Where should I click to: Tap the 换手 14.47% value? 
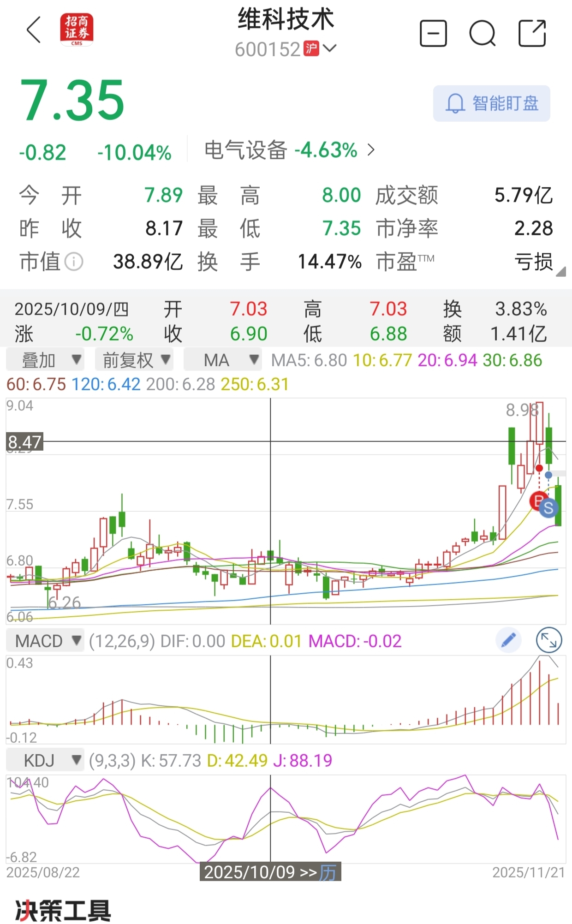(329, 262)
